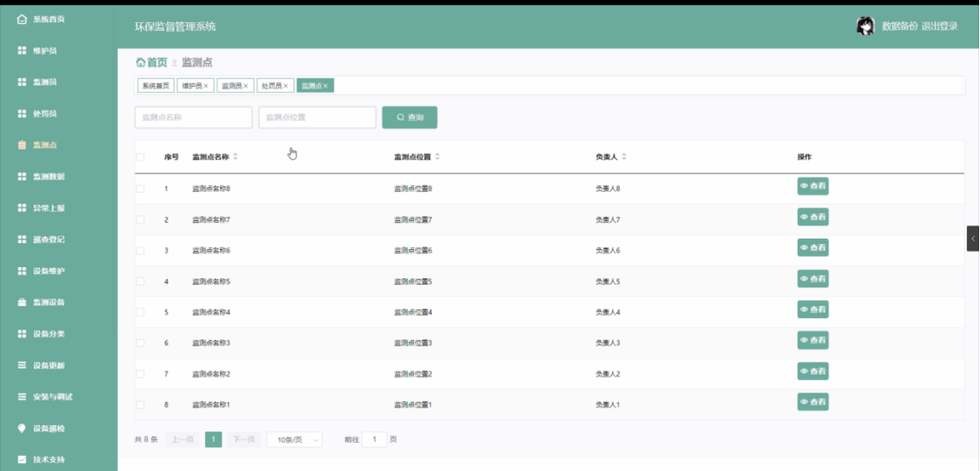Viewport: 980px width, 471px height.
Task: Check the box for row 监测点名称2
Action: pos(140,374)
